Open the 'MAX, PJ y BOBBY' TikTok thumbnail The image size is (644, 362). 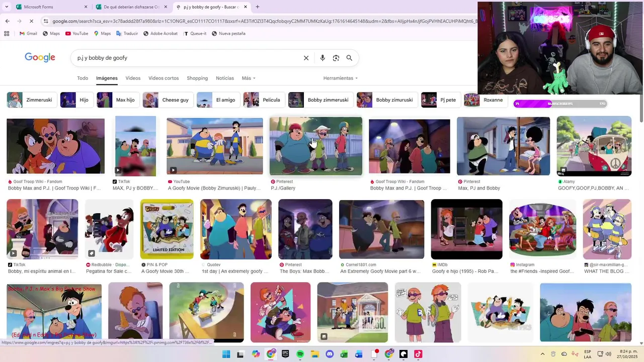[135, 146]
